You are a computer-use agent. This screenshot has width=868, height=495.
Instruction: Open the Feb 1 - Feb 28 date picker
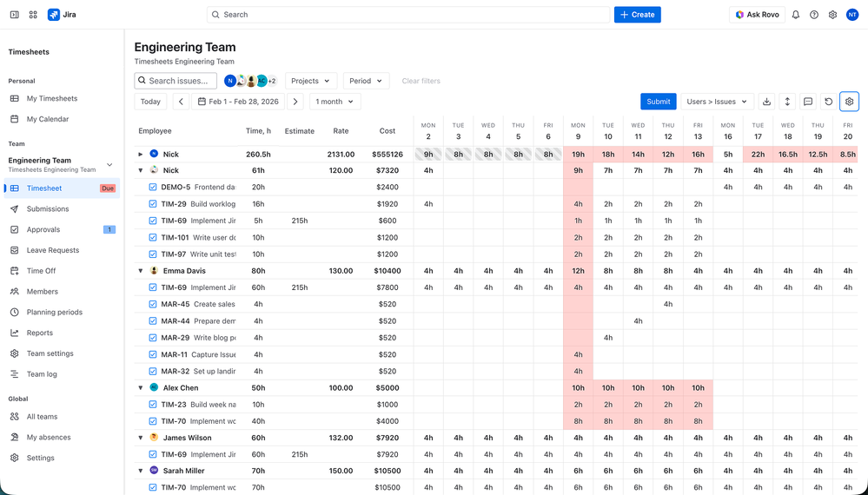(x=238, y=102)
